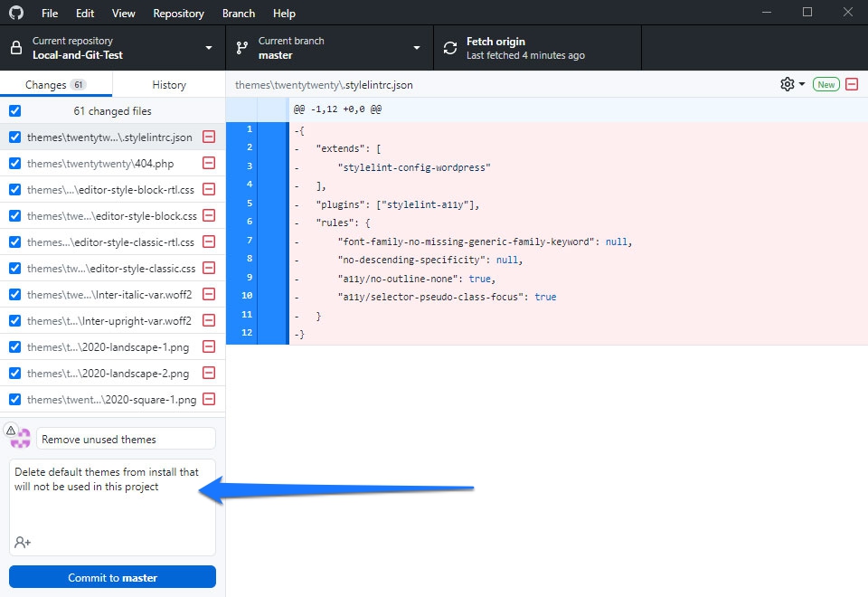Click deleted status icon for 2020-landscape-2.png

(209, 374)
